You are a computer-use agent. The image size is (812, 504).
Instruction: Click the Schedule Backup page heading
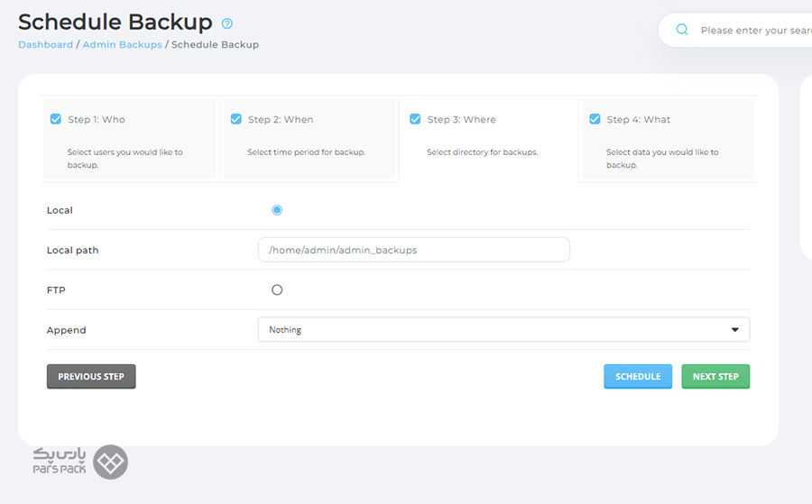[x=115, y=23]
